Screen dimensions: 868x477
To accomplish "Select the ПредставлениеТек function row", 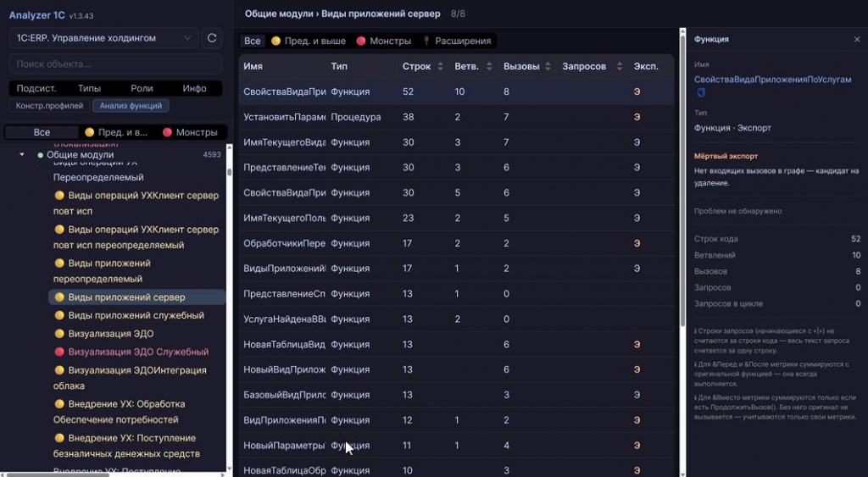I will [456, 167].
